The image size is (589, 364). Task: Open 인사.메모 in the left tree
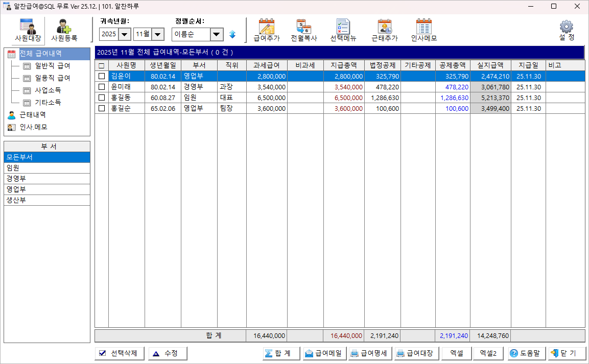pyautogui.click(x=33, y=127)
